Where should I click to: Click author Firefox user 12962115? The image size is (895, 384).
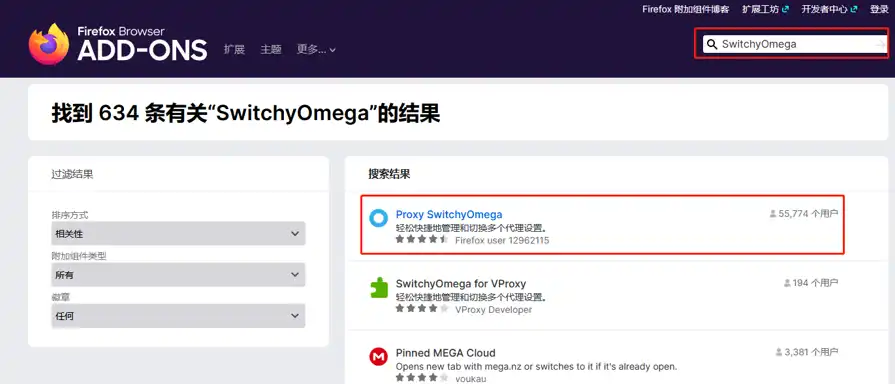pos(502,240)
